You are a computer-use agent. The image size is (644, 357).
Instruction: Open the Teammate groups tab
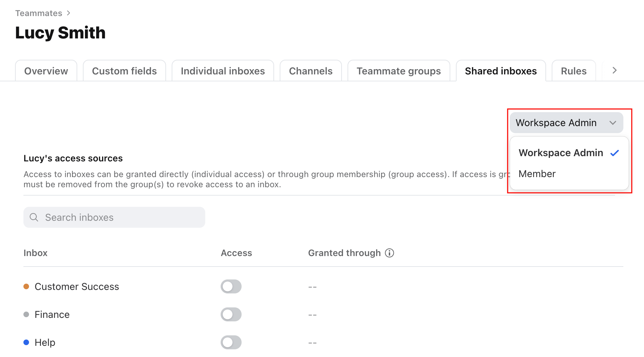tap(399, 71)
